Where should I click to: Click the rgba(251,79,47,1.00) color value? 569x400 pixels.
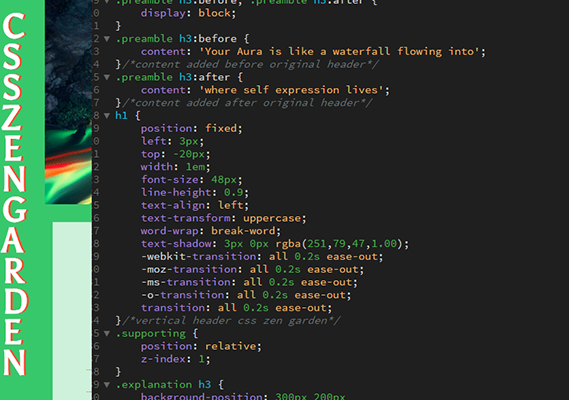pos(339,244)
